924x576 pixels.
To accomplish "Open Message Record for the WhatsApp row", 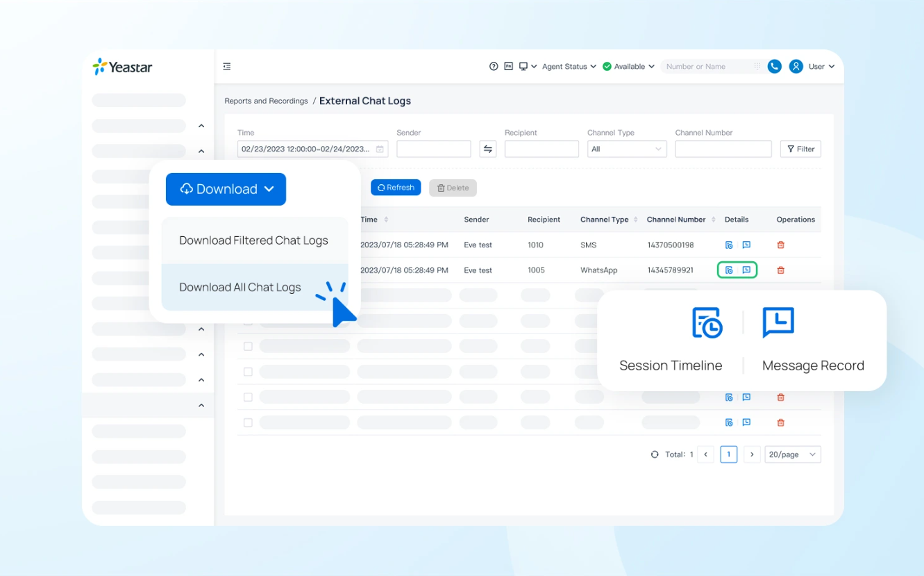I will (746, 270).
